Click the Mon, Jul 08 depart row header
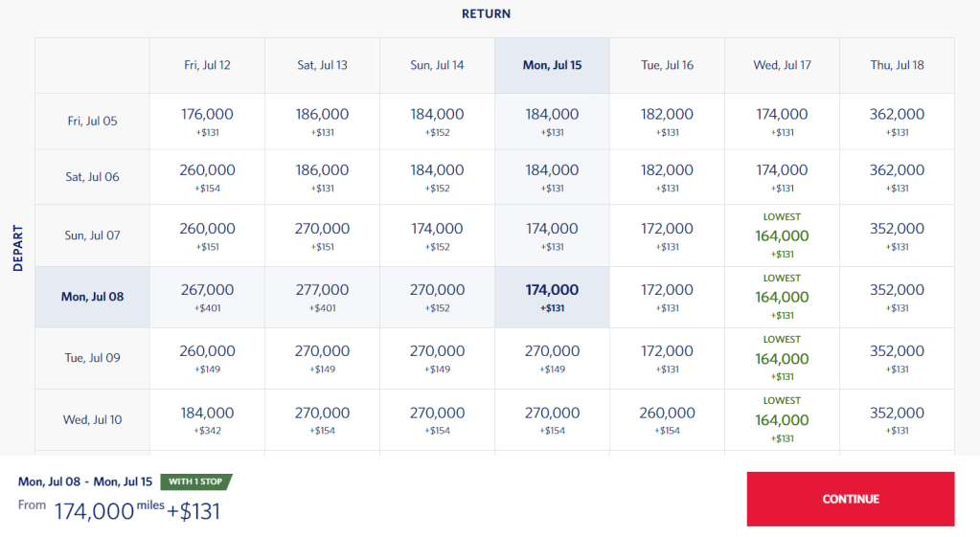Viewport: 980px width, 537px height. pos(92,297)
